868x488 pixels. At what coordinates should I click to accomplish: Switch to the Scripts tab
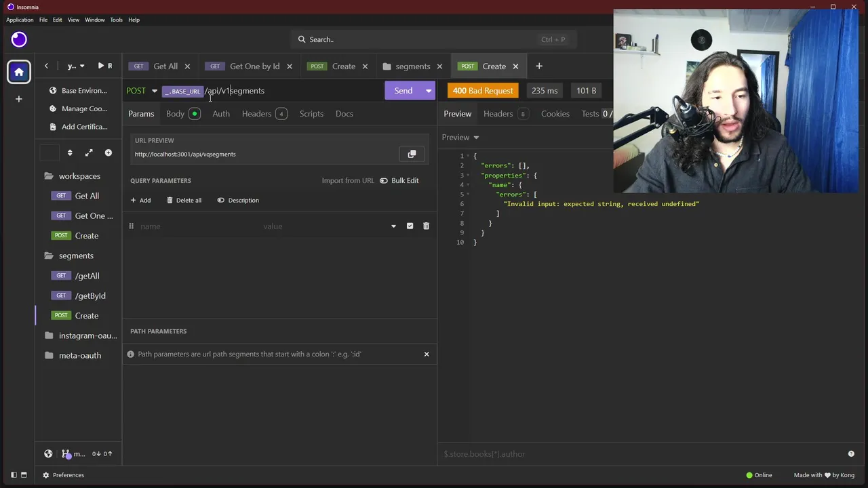click(311, 113)
